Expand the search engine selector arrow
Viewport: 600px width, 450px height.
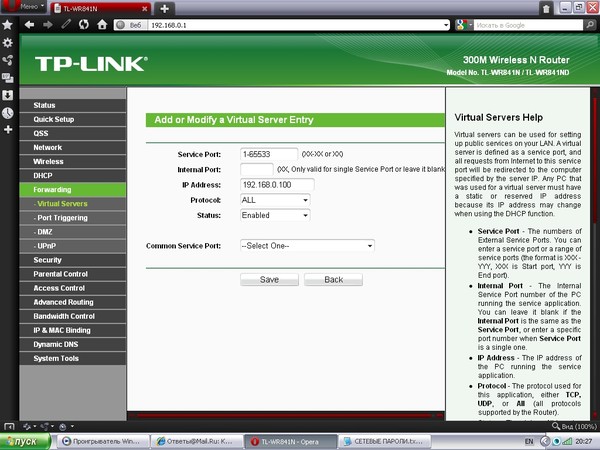click(x=471, y=25)
